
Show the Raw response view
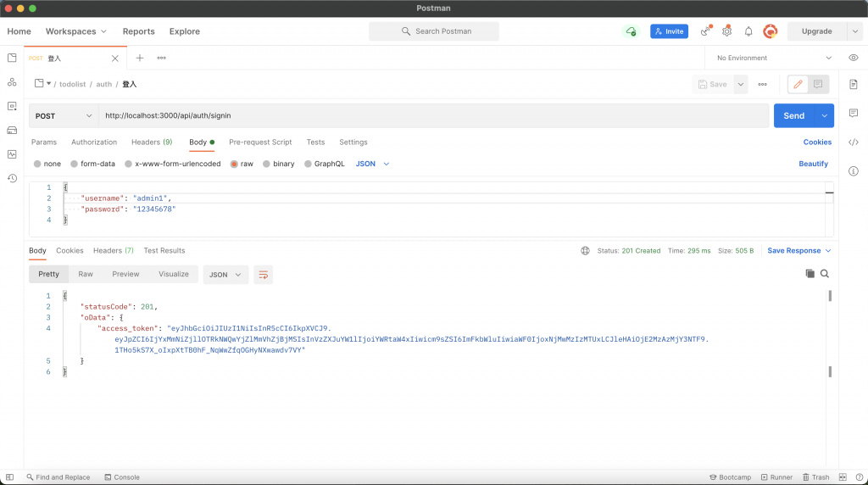[x=86, y=274]
